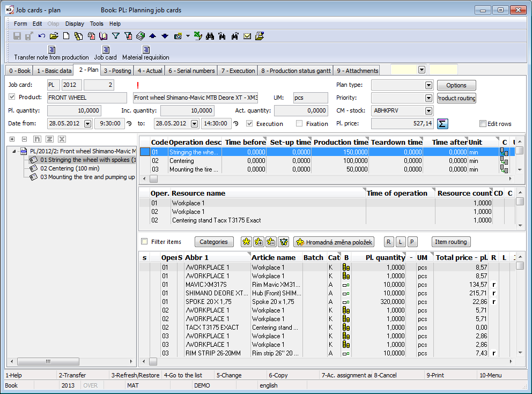Click the Options button
This screenshot has width=532, height=394.
[x=456, y=85]
